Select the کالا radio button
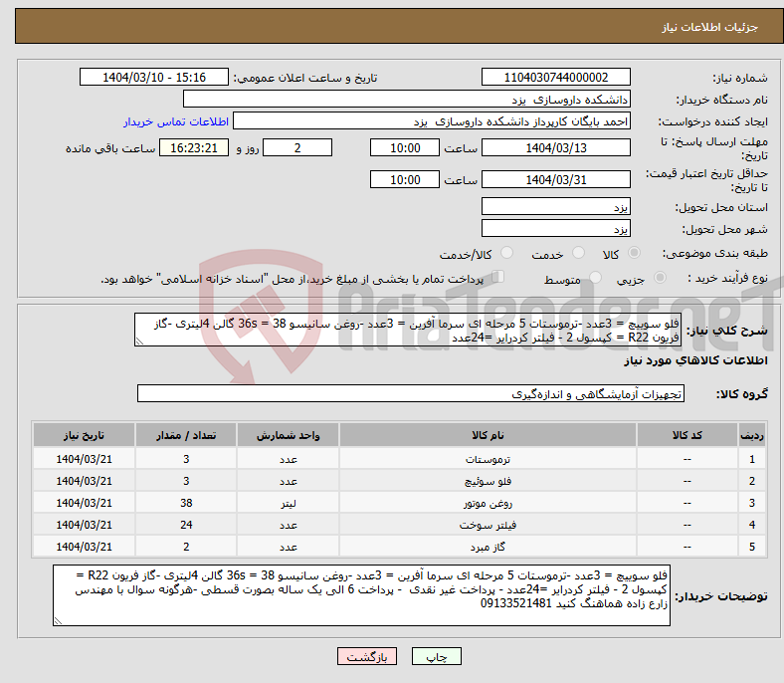This screenshot has height=683, width=784. point(634,253)
